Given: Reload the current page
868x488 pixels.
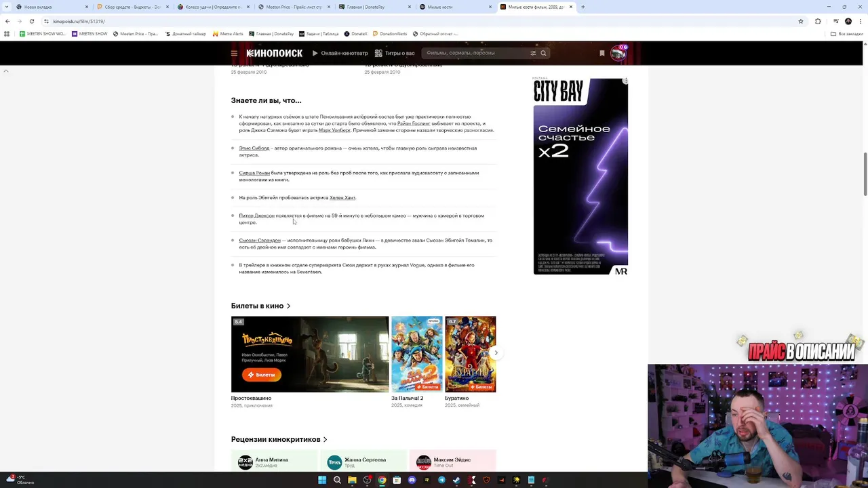Looking at the screenshot, I should click(31, 21).
